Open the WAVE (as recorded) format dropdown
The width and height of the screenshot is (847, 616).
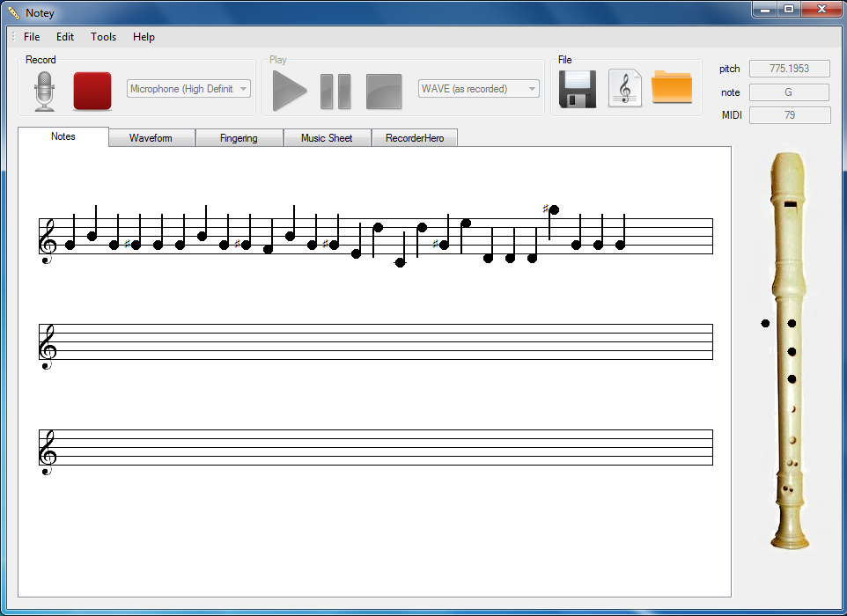coord(534,88)
